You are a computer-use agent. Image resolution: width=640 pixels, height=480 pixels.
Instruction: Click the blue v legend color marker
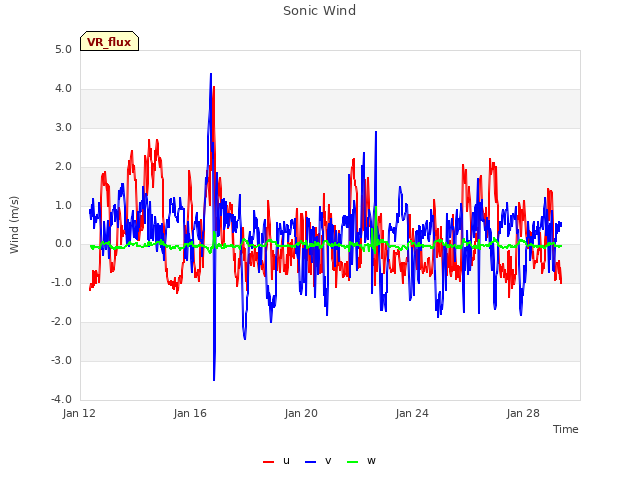[x=310, y=462]
